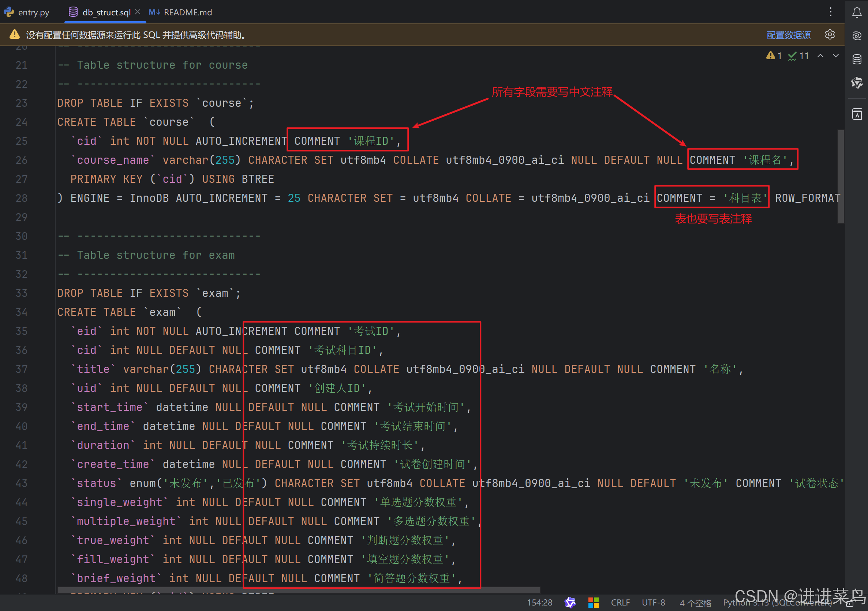Click the 配置数据源 link
The width and height of the screenshot is (868, 611).
coord(788,35)
